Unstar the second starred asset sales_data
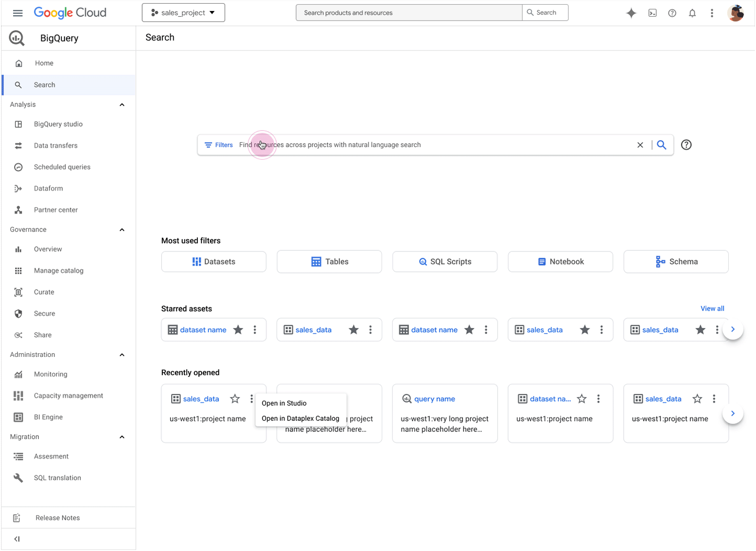Screen dimensions: 756x551 [354, 330]
